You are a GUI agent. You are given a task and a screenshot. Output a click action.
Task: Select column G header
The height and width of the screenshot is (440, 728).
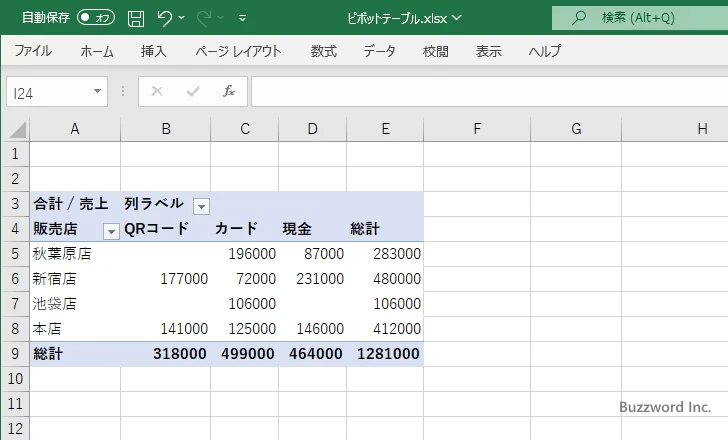coord(576,129)
